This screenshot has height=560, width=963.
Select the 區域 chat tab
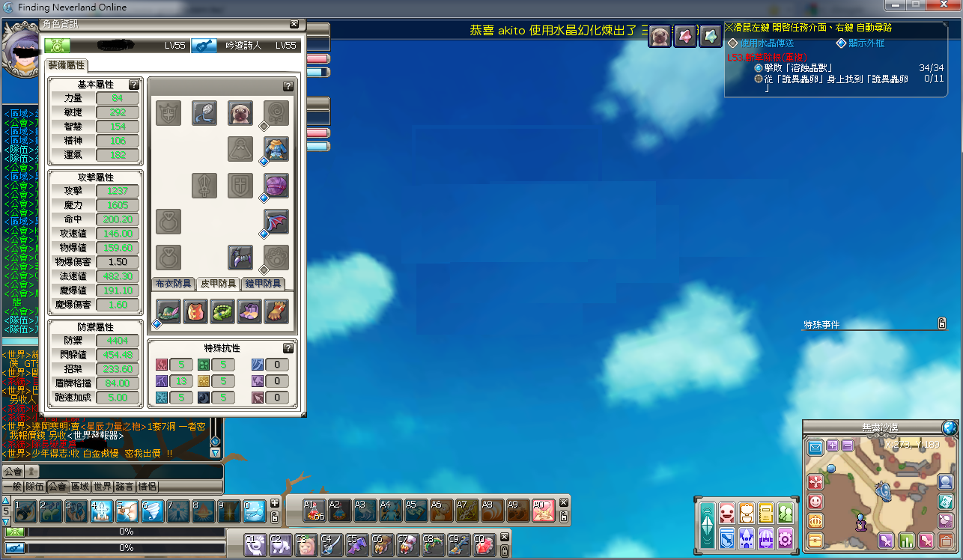pyautogui.click(x=79, y=487)
